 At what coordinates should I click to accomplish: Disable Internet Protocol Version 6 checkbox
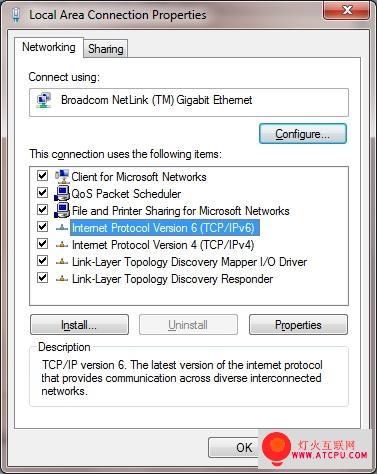pyautogui.click(x=42, y=227)
